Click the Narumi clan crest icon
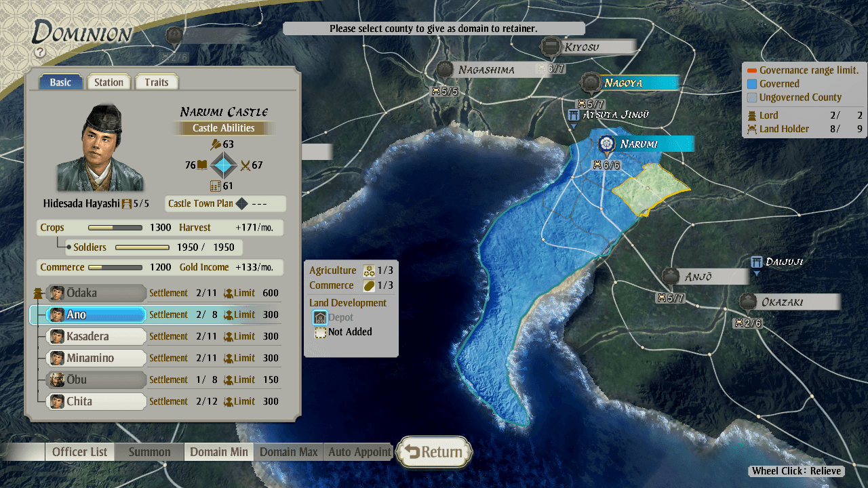 tap(606, 144)
